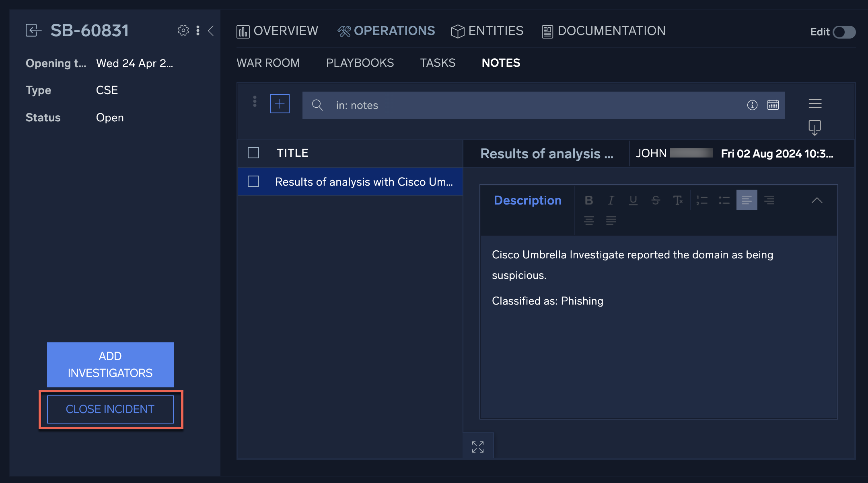Open the incident settings gear icon
868x483 pixels.
[183, 31]
